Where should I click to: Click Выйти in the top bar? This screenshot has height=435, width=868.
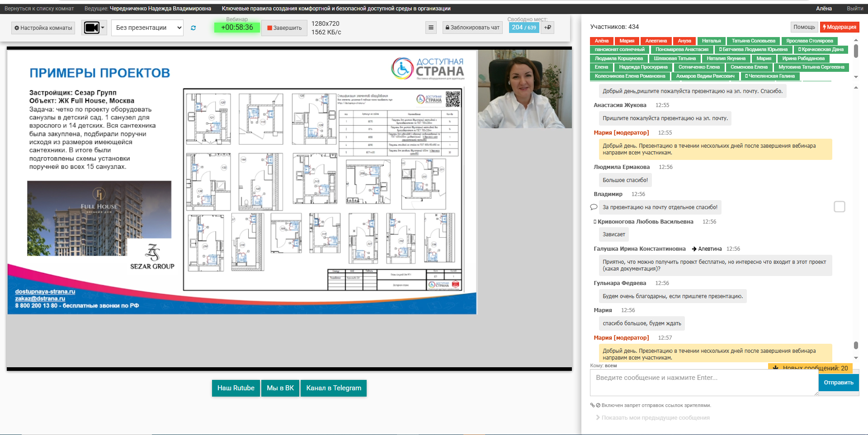[x=854, y=9]
